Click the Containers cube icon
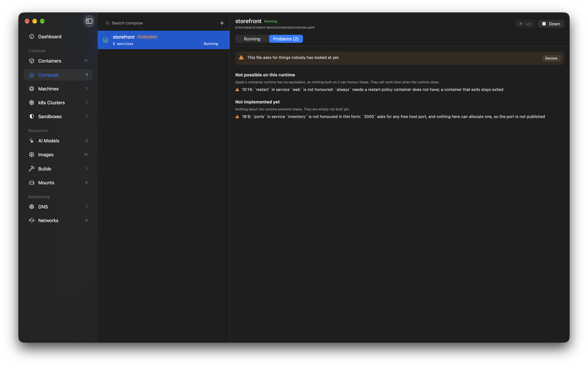This screenshot has width=588, height=367. [32, 61]
